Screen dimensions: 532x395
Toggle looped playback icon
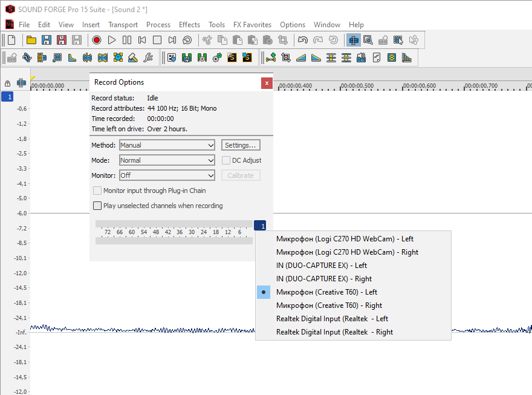187,40
